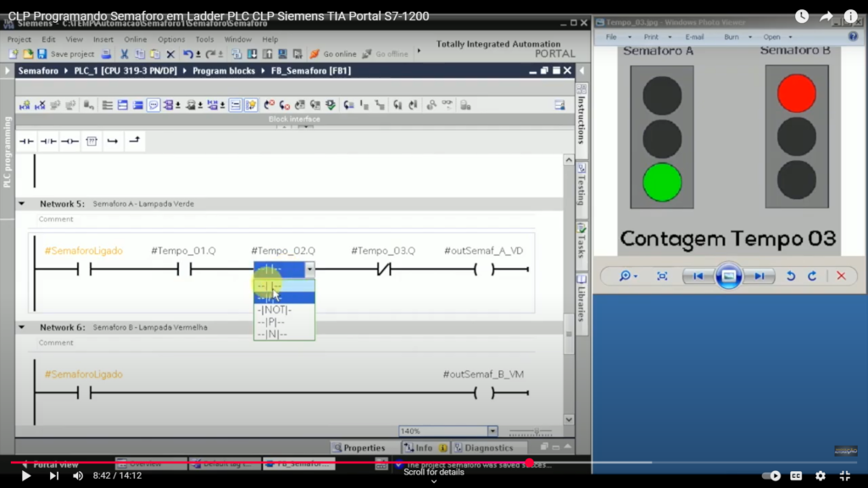Screen dimensions: 868x488
Task: Show the previous photo in Photo Viewer
Action: click(698, 275)
